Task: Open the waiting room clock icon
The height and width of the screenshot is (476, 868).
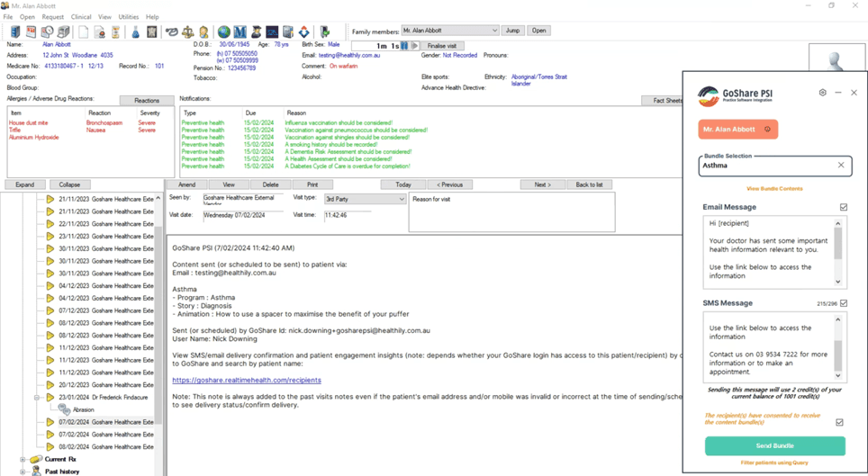Action: (47, 31)
